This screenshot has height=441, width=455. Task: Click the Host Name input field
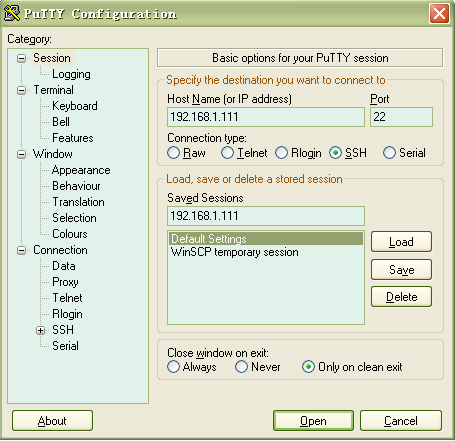(x=266, y=117)
